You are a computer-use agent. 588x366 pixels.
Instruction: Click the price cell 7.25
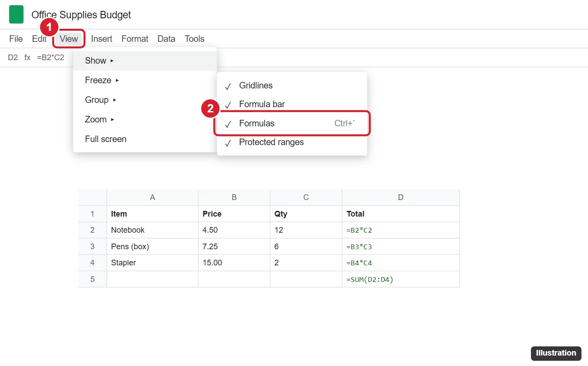[x=234, y=247]
